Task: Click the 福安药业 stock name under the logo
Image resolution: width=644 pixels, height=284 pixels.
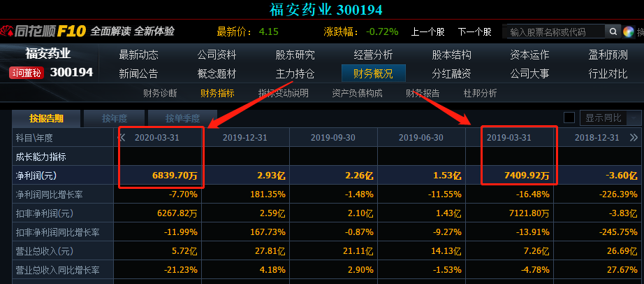Action: click(48, 53)
